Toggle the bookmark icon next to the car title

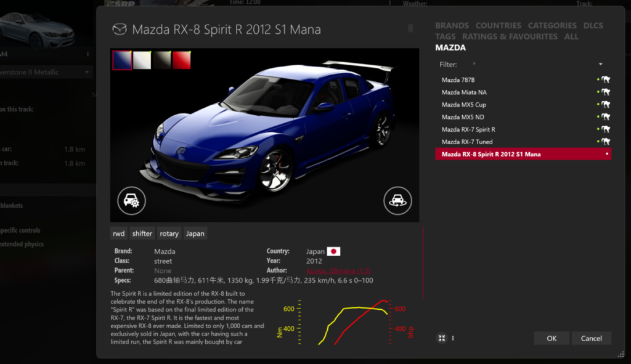click(x=410, y=29)
